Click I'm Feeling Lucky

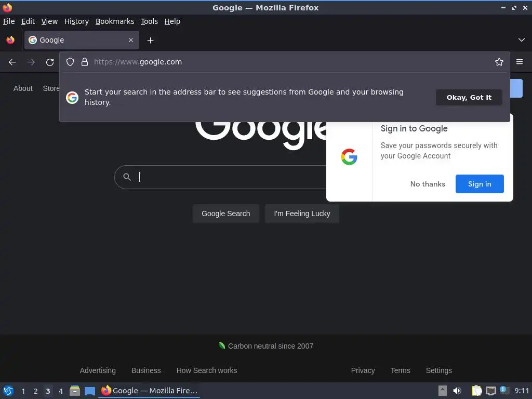point(302,214)
